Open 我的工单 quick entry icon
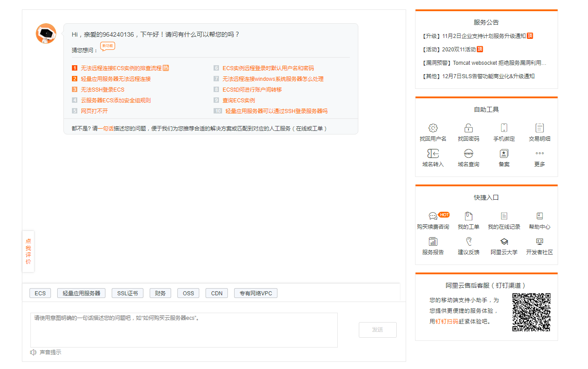 coord(468,220)
